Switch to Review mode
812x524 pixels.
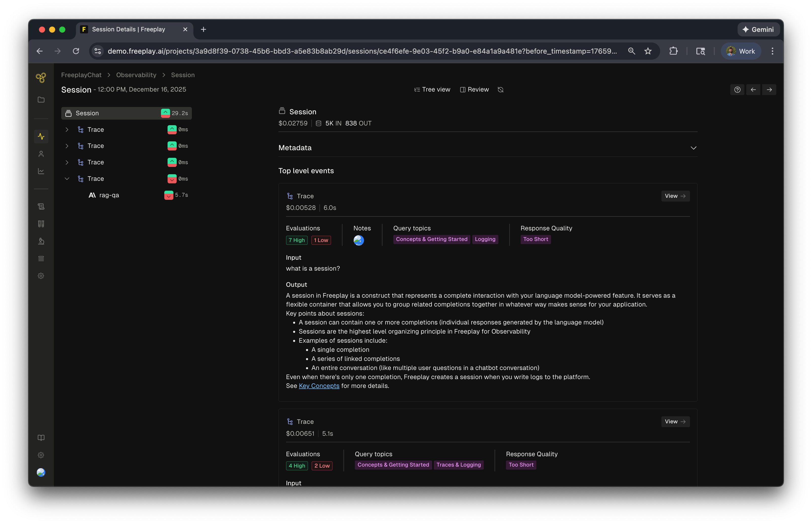pos(474,90)
